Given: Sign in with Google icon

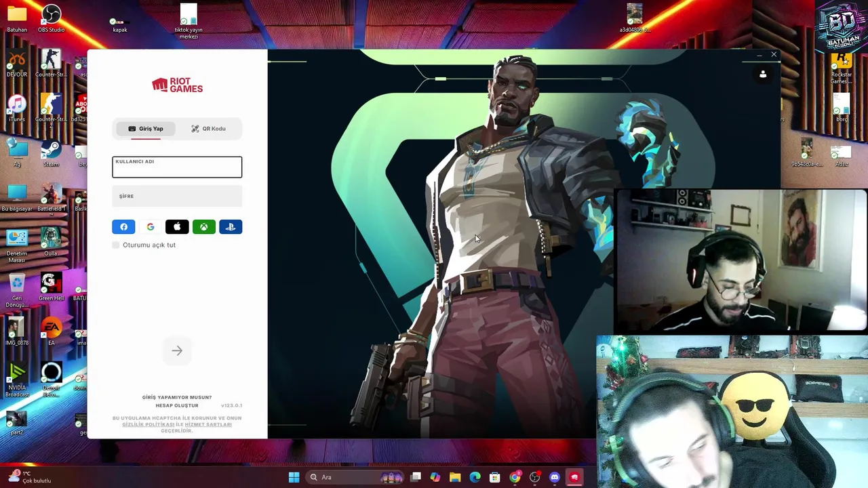Looking at the screenshot, I should 151,227.
